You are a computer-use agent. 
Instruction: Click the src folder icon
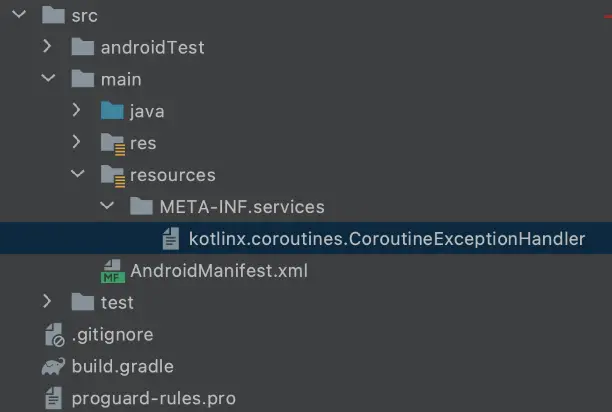(54, 15)
